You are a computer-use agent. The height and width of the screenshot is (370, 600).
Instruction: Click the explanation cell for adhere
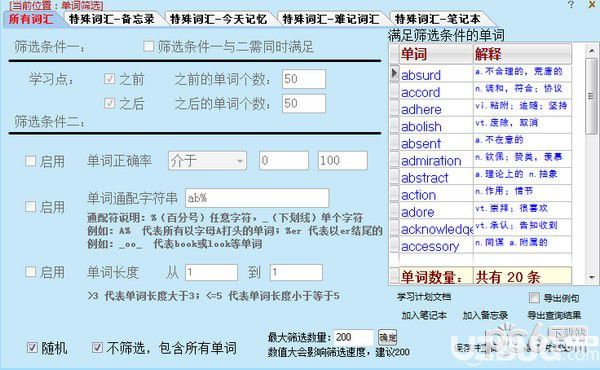coord(522,107)
